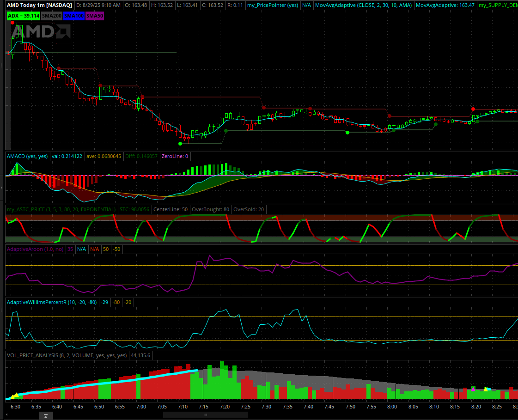Click the purple SMA50 label
This screenshot has height=420, width=518.
(x=95, y=15)
